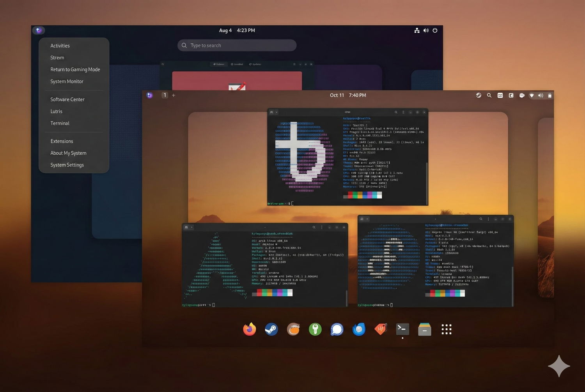The height and width of the screenshot is (392, 585).
Task: Launch Thunderbird from the dock
Action: pos(358,329)
